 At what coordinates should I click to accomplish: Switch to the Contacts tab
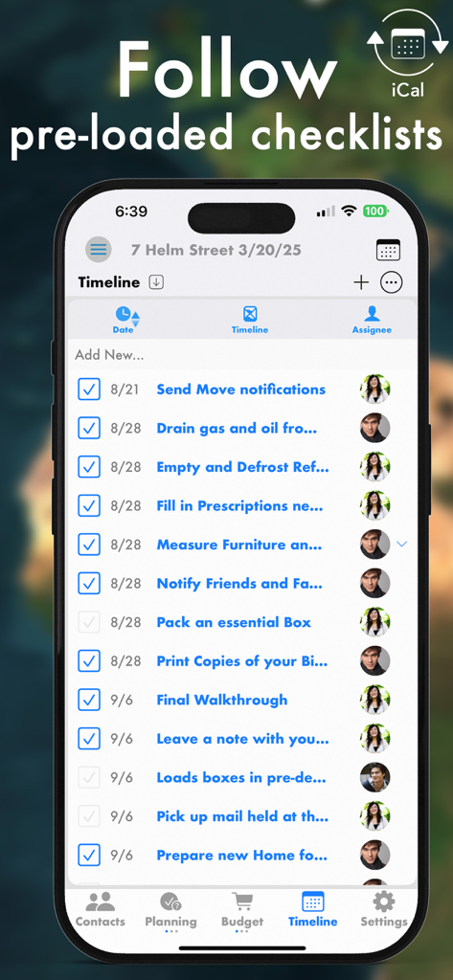coord(101,909)
